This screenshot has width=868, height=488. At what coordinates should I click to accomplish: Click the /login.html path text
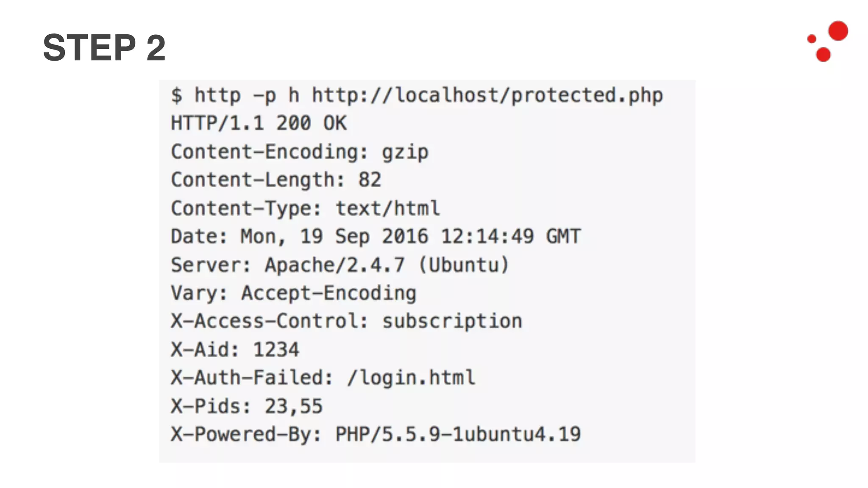tap(411, 378)
